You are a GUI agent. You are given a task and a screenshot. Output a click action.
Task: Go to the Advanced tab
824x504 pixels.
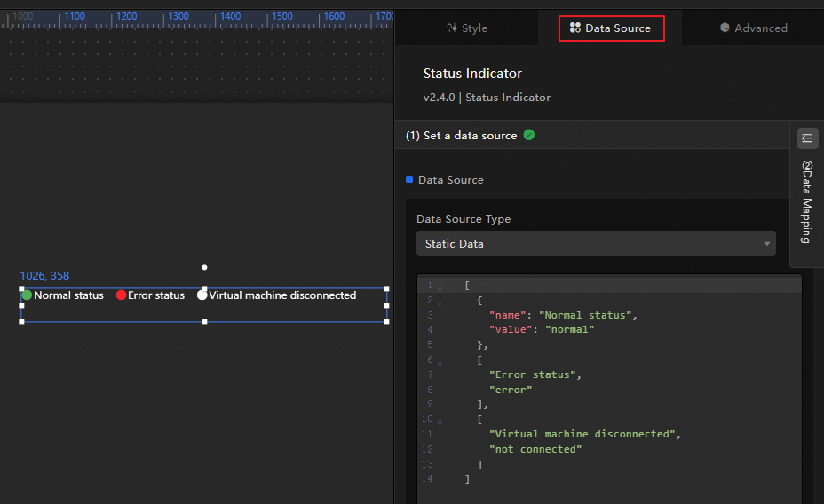tap(753, 28)
